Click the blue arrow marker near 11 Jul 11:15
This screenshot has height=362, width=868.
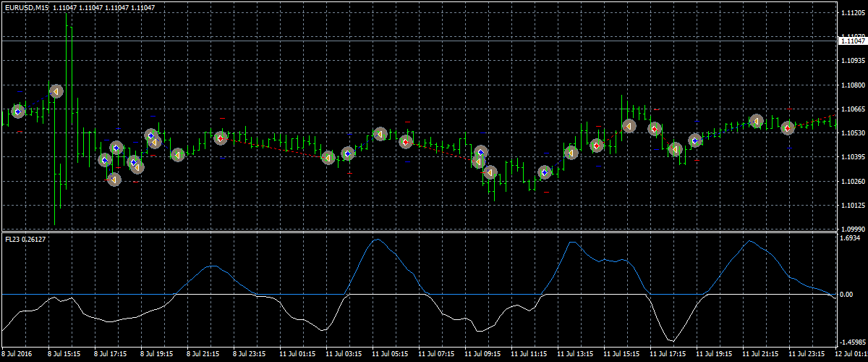click(x=545, y=172)
